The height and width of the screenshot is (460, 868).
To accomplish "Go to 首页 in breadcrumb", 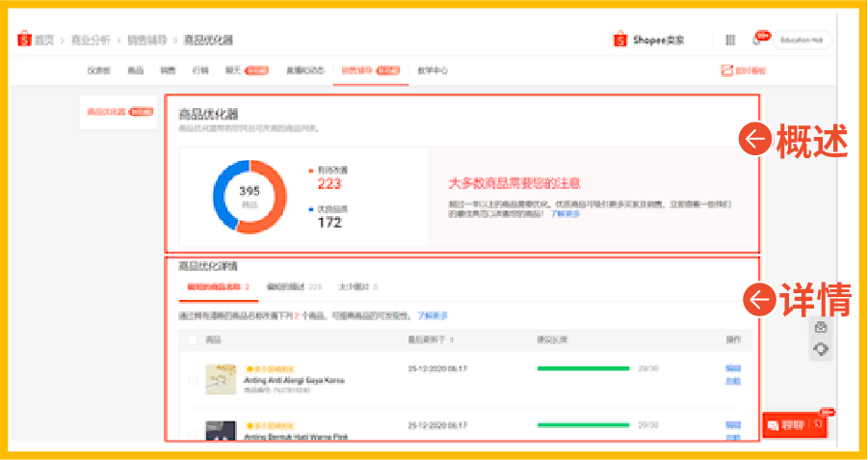I will pos(44,40).
